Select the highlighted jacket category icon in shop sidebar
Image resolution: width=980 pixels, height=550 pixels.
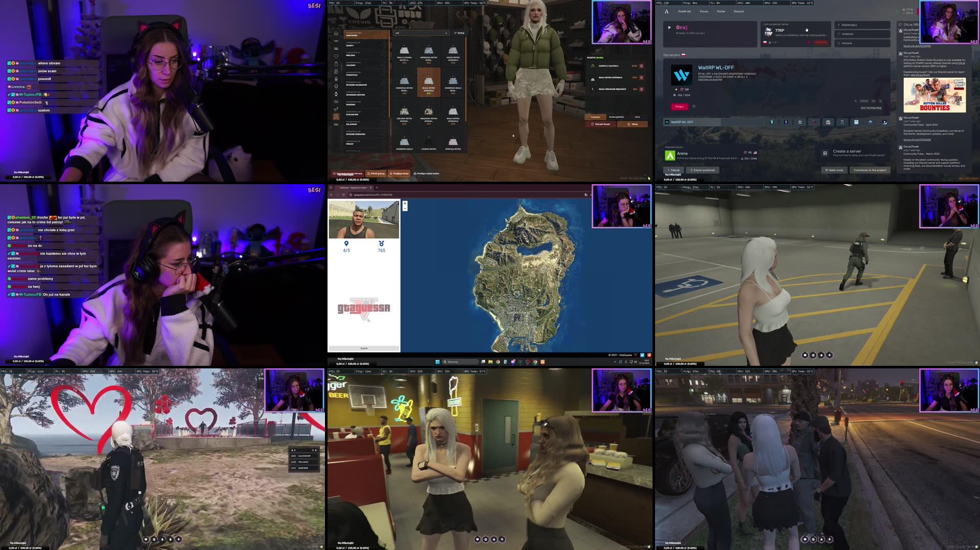pos(335,117)
